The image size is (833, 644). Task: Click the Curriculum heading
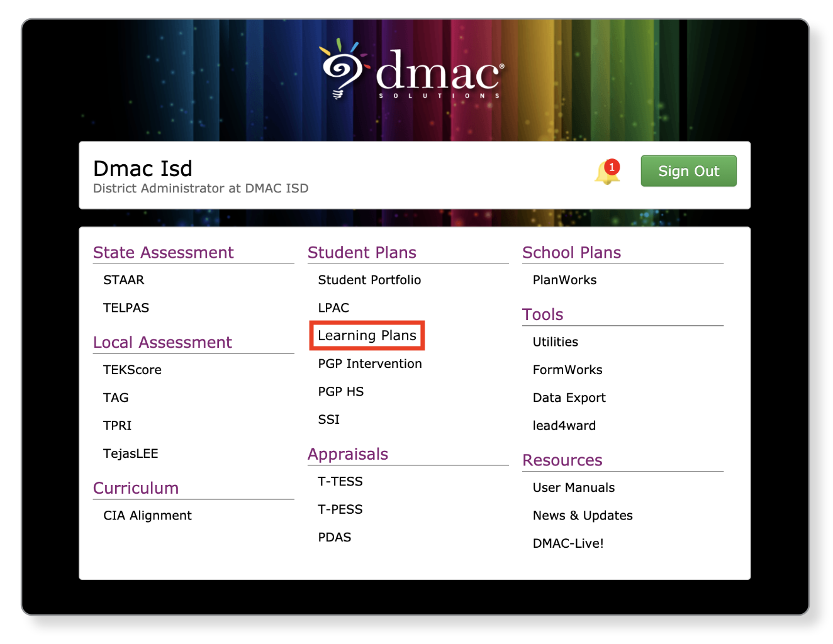point(136,488)
